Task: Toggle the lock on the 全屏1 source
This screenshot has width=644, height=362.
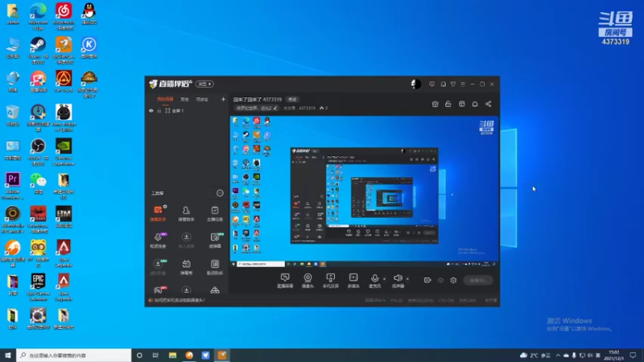Action: pyautogui.click(x=159, y=111)
